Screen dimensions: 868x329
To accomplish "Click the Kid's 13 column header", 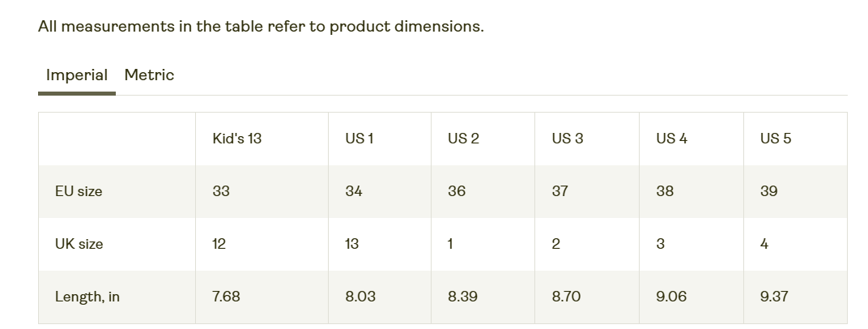I will (236, 139).
